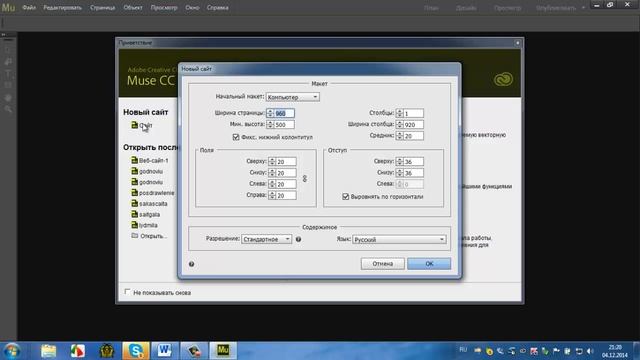Image resolution: width=640 pixels, height=360 pixels.
Task: Switch to the Adobe Muse taskbar icon
Action: [223, 351]
